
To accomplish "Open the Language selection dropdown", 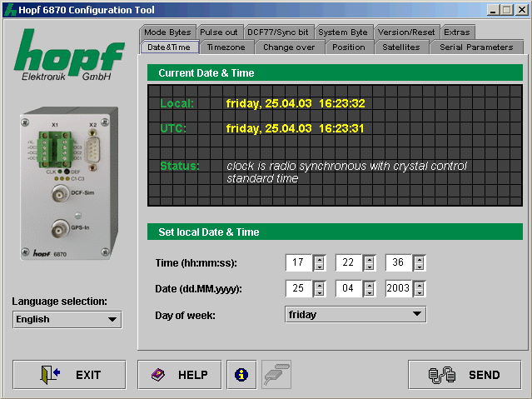I will (x=67, y=320).
